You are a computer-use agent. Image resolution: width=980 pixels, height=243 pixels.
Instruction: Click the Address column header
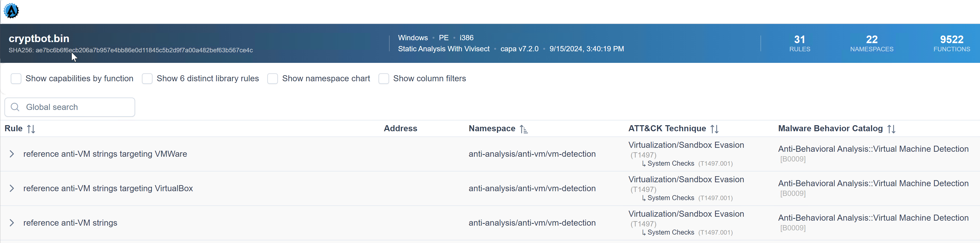(400, 129)
